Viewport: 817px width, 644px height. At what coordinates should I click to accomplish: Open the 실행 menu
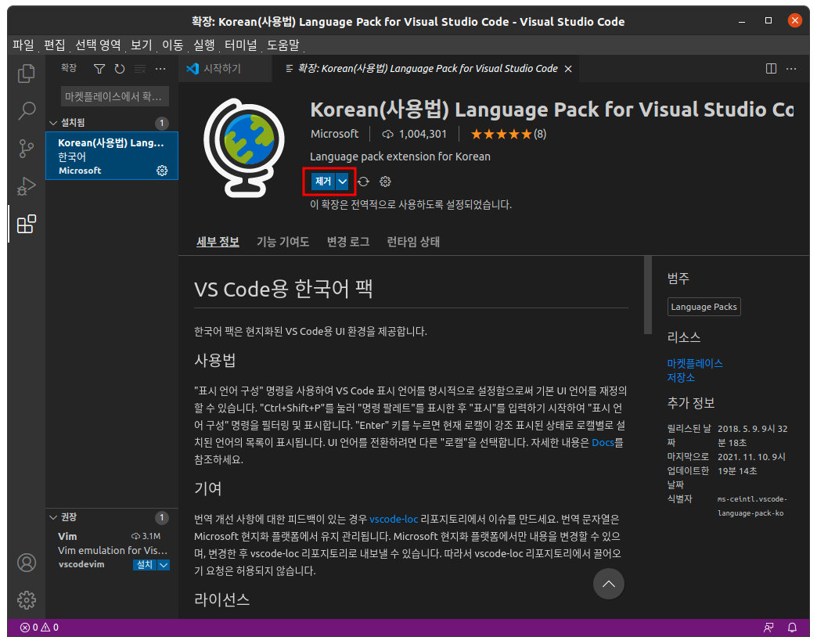(x=203, y=45)
